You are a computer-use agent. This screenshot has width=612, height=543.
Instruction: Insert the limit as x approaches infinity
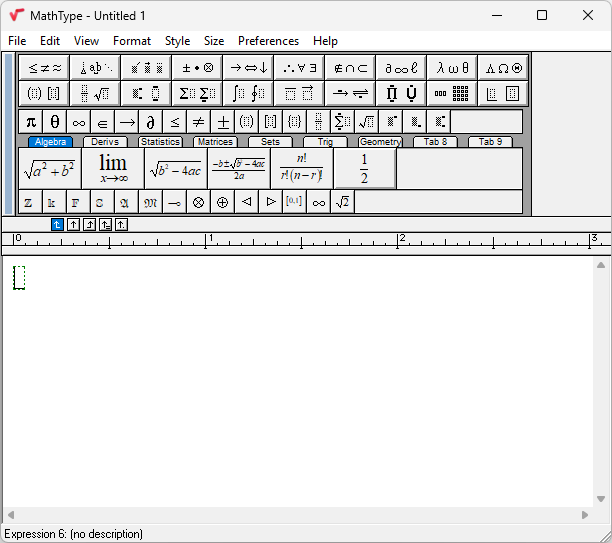click(x=113, y=169)
